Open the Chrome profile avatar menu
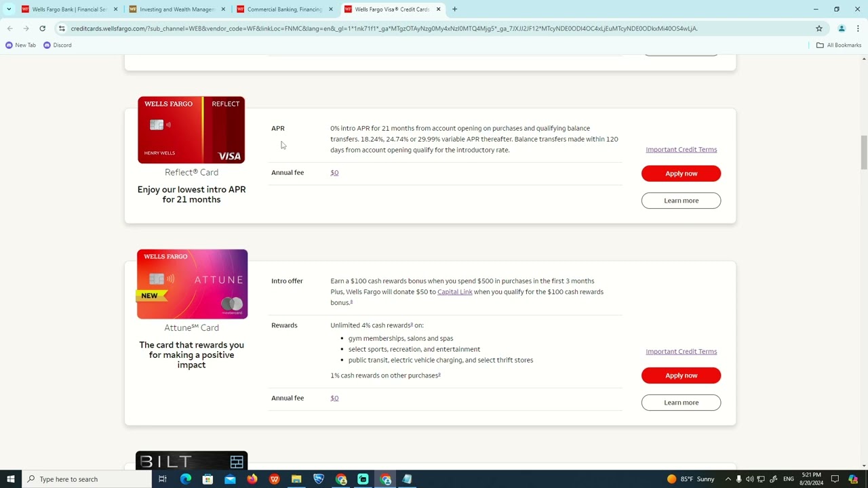Viewport: 868px width, 488px height. [842, 28]
